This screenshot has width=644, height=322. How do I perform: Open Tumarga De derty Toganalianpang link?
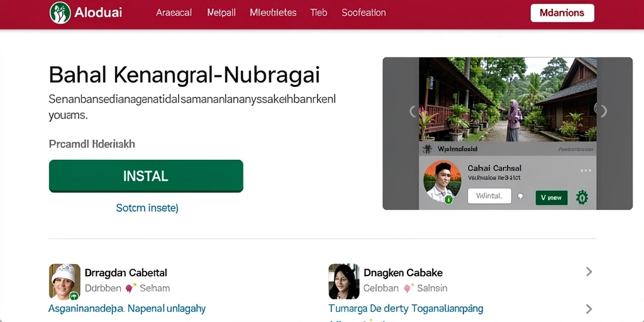coord(406,308)
